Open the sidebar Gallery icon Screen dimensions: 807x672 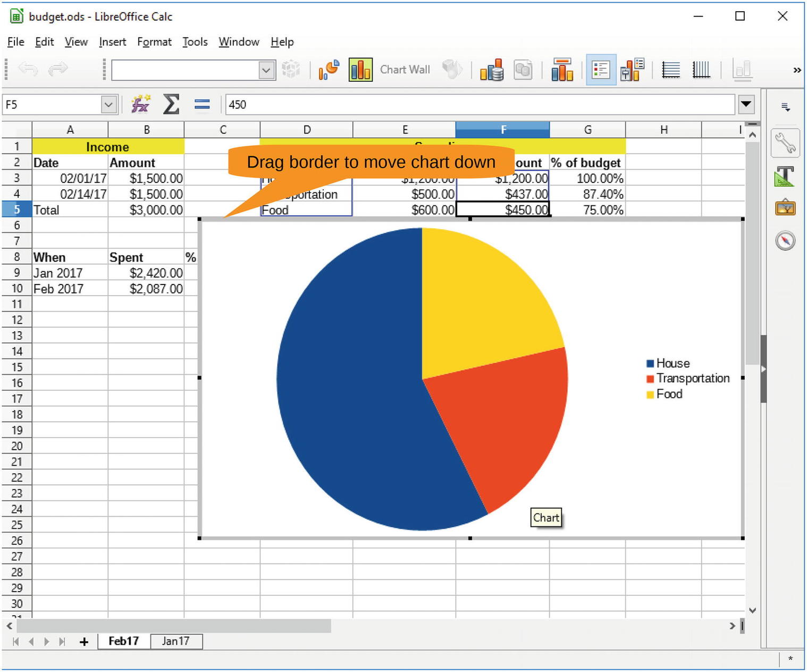(x=785, y=208)
